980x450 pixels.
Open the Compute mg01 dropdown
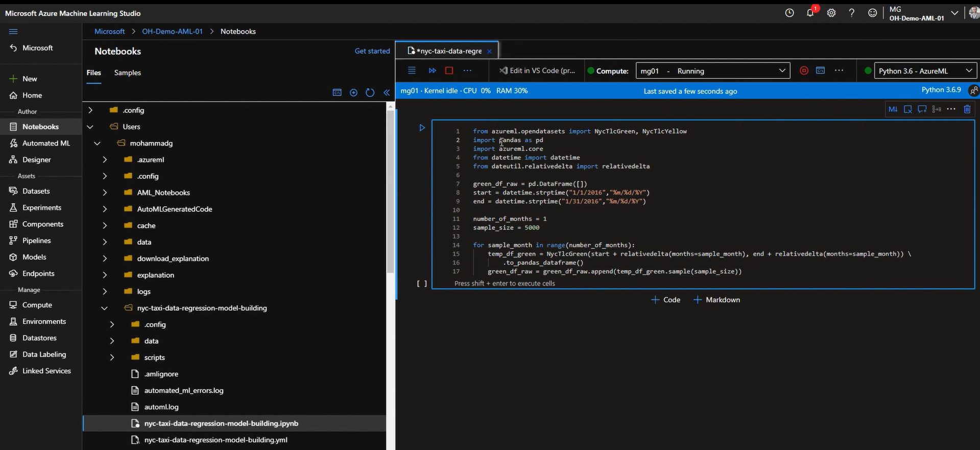tap(712, 70)
